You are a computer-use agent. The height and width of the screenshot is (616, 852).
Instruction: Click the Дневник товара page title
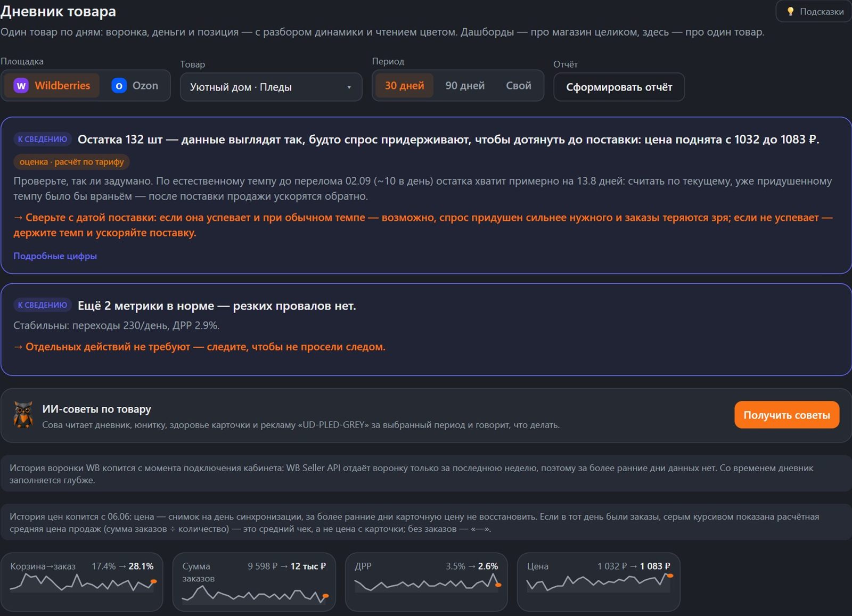pyautogui.click(x=58, y=11)
